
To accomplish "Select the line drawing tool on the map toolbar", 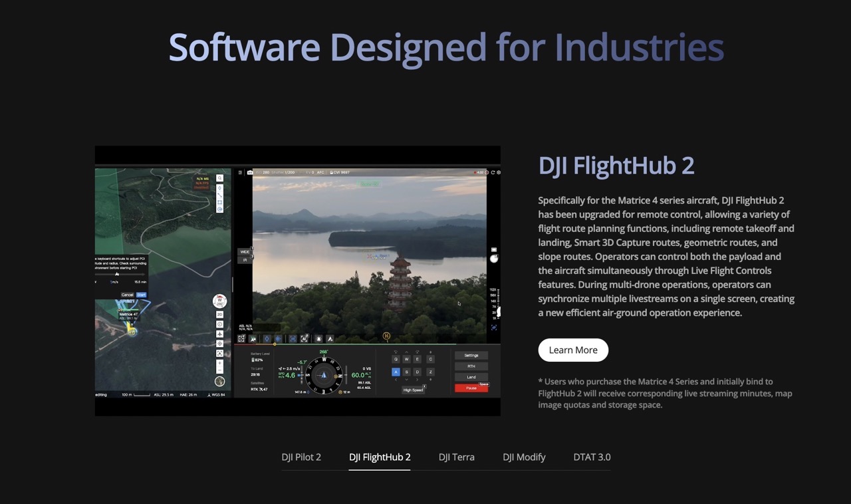I will [219, 195].
